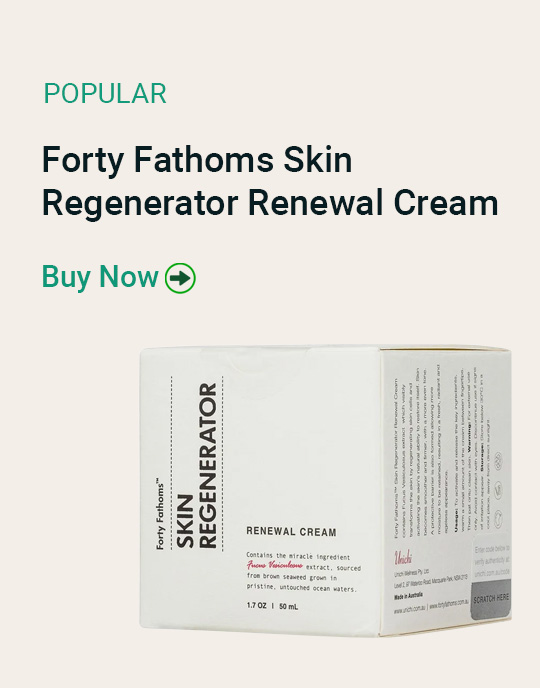Click the bottom circular packaging symbol icon

click(497, 519)
